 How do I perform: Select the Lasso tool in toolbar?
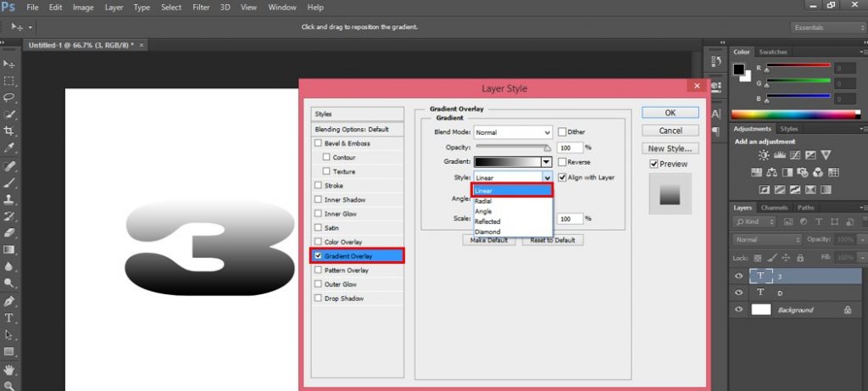click(9, 98)
